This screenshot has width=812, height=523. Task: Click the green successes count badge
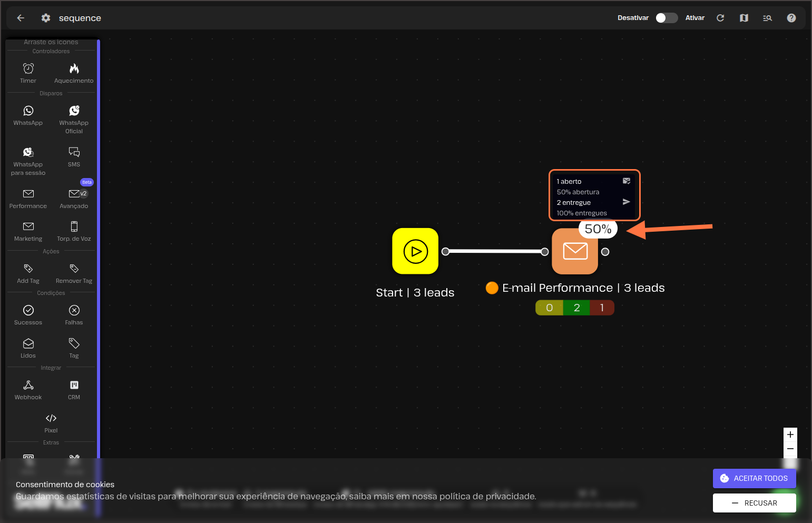(x=576, y=308)
